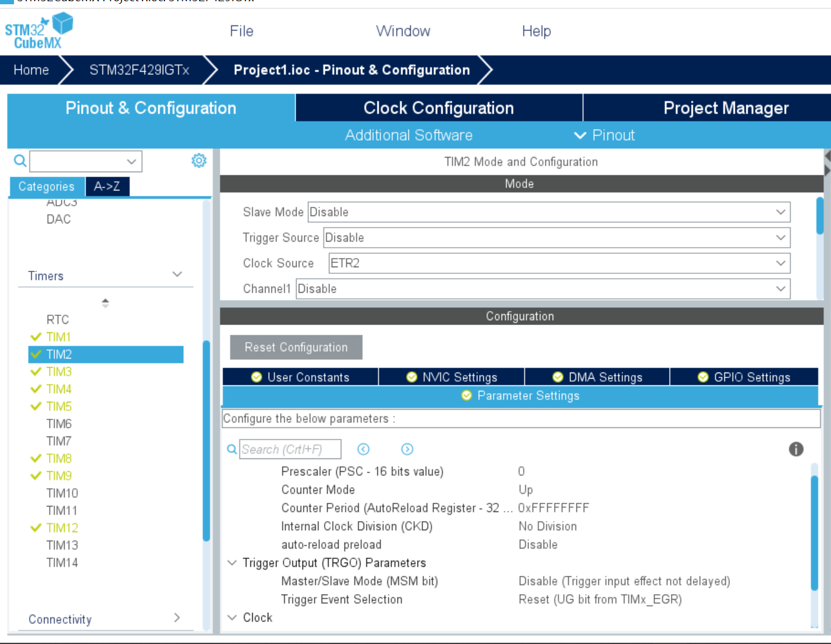
Task: Click the green check beside TIM3
Action: coord(36,371)
